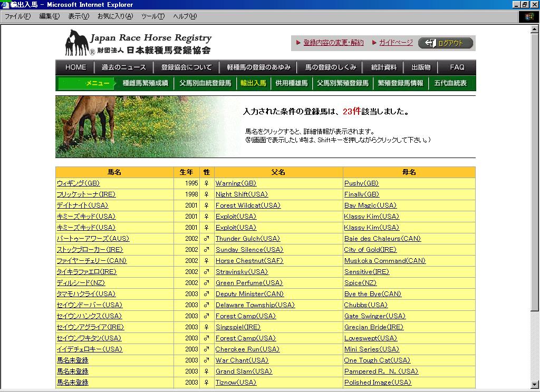Click dam link Muskoka Command(CAN)

384,261
